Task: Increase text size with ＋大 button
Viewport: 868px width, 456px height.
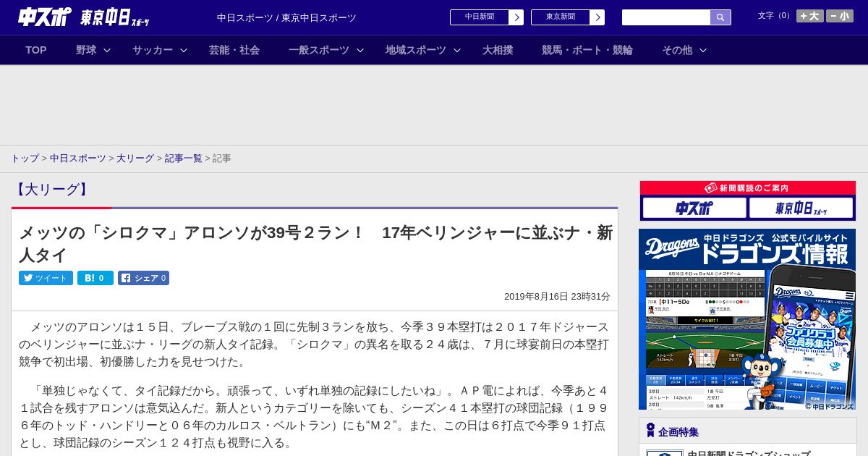Action: pyautogui.click(x=810, y=16)
